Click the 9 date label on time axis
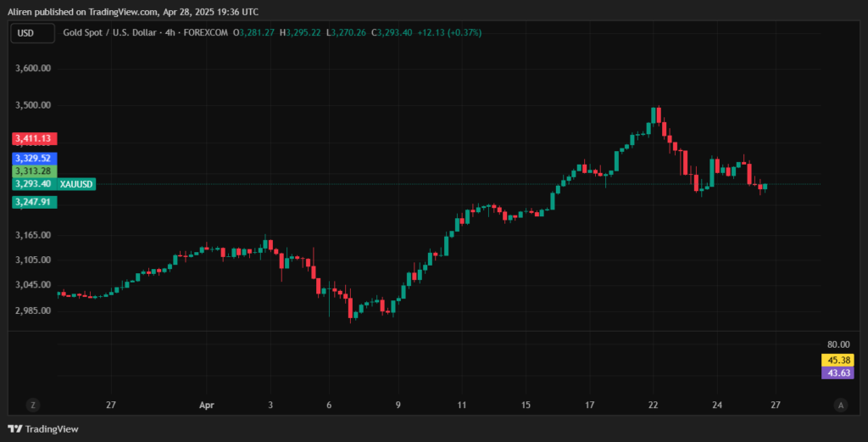868x442 pixels. coord(398,406)
